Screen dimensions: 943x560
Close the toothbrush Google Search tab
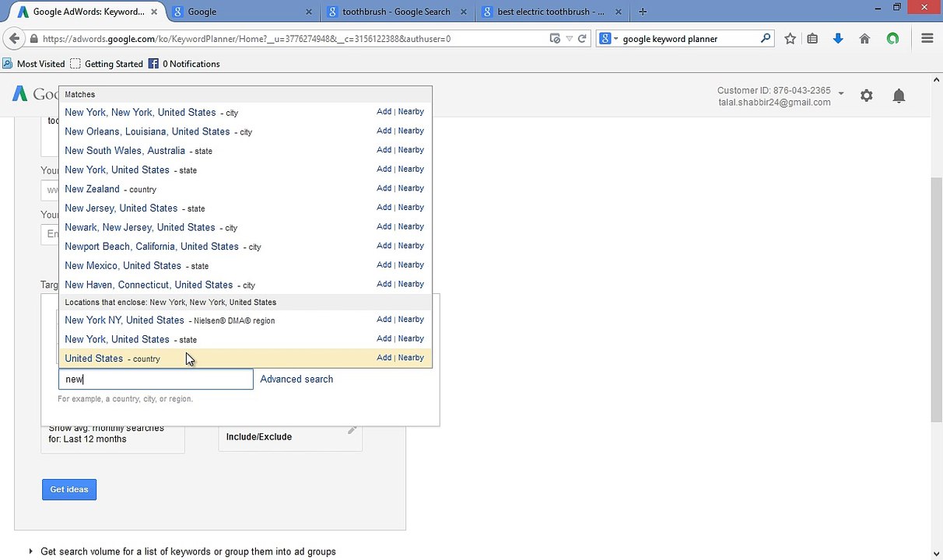click(464, 12)
